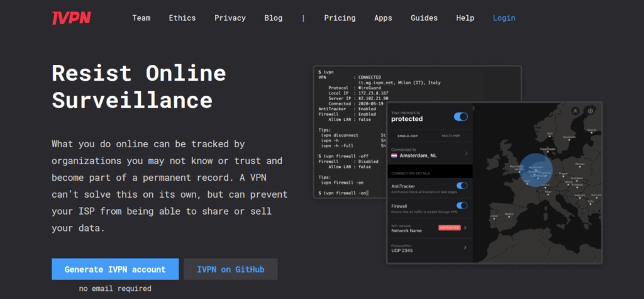Click the Stockholm server marker on map
The width and height of the screenshot is (644, 299).
tap(569, 140)
